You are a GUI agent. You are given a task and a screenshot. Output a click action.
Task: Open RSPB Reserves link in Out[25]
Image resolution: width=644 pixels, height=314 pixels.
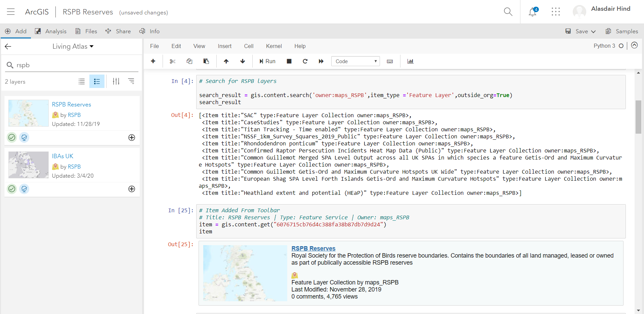click(x=313, y=249)
